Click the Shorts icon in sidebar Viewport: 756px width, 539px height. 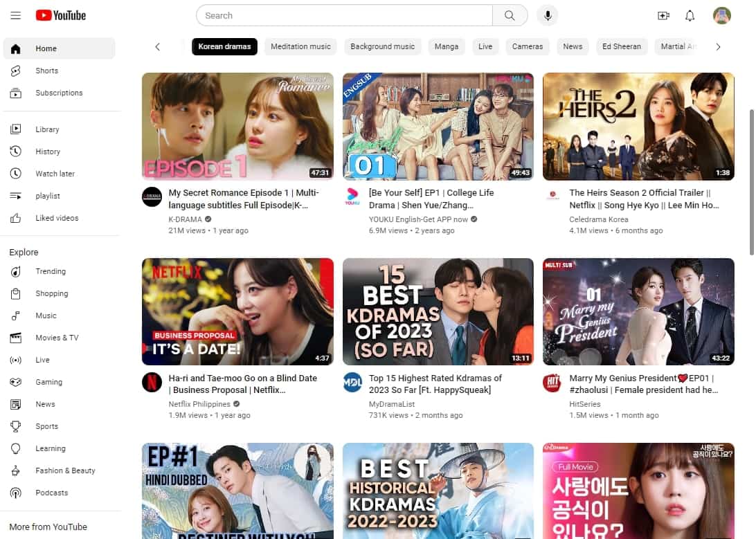click(15, 71)
